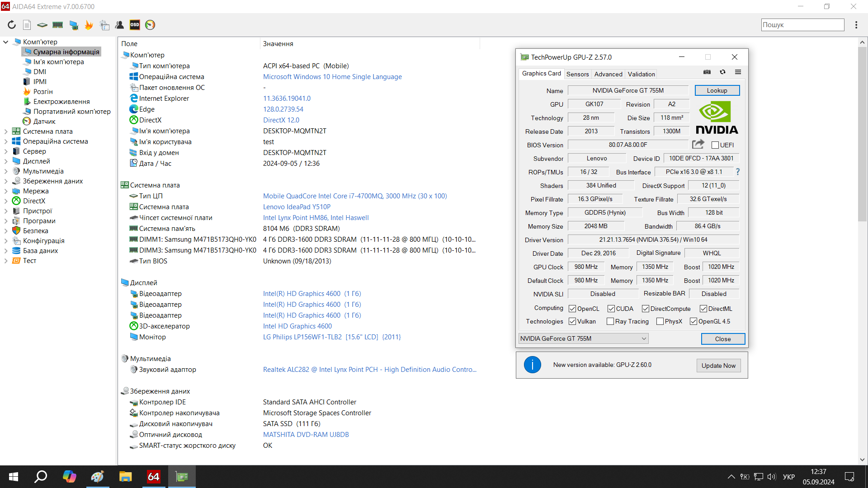Open taskbar Search

41,477
